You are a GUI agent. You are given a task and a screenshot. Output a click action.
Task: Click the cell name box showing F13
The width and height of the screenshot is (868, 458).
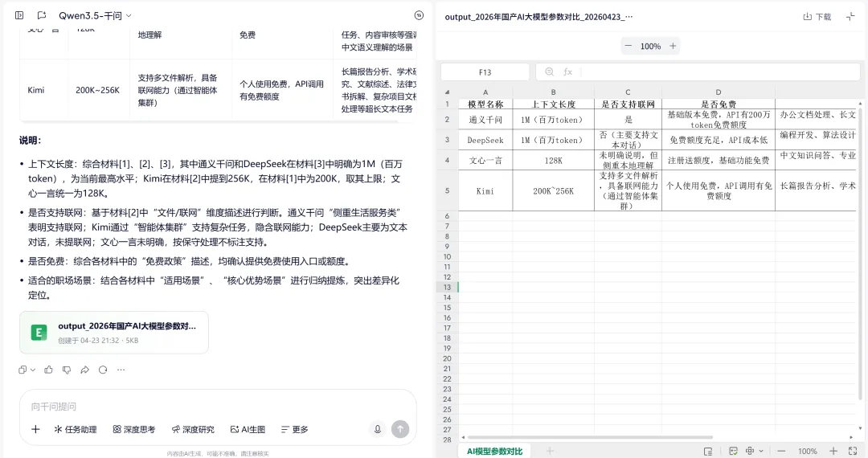[485, 72]
